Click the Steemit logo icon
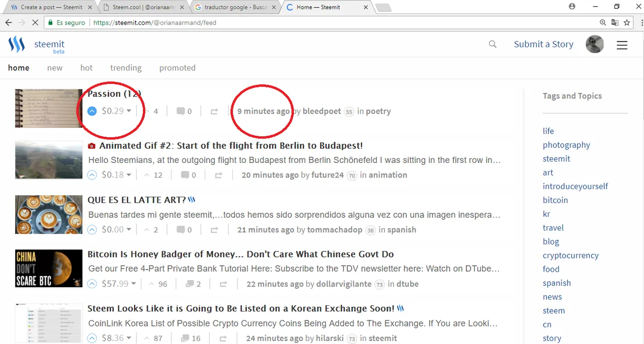644x344 pixels. [x=17, y=44]
